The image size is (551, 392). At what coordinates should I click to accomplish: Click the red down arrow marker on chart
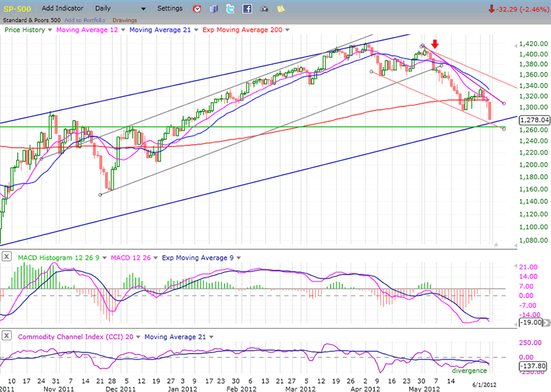click(435, 44)
